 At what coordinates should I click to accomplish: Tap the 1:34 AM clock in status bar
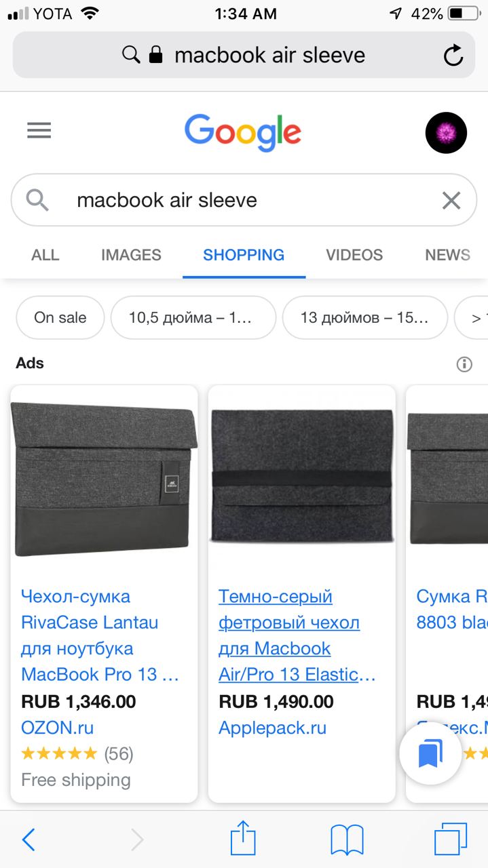point(245,14)
